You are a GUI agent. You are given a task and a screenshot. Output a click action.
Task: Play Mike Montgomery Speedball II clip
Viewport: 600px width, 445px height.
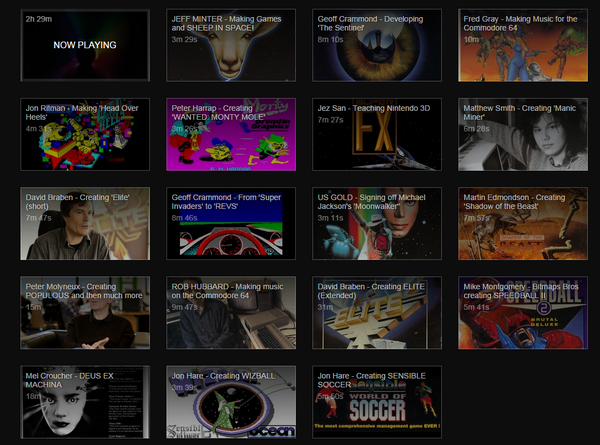click(x=523, y=313)
